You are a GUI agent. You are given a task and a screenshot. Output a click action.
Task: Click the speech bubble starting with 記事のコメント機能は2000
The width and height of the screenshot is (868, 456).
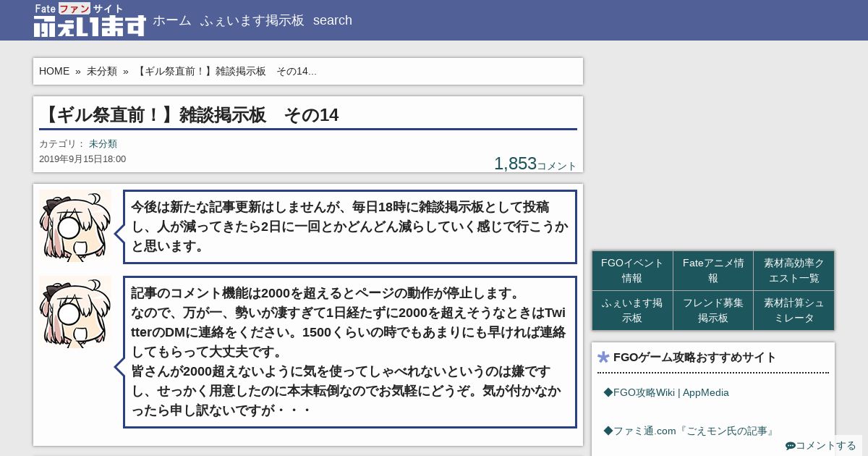350,352
